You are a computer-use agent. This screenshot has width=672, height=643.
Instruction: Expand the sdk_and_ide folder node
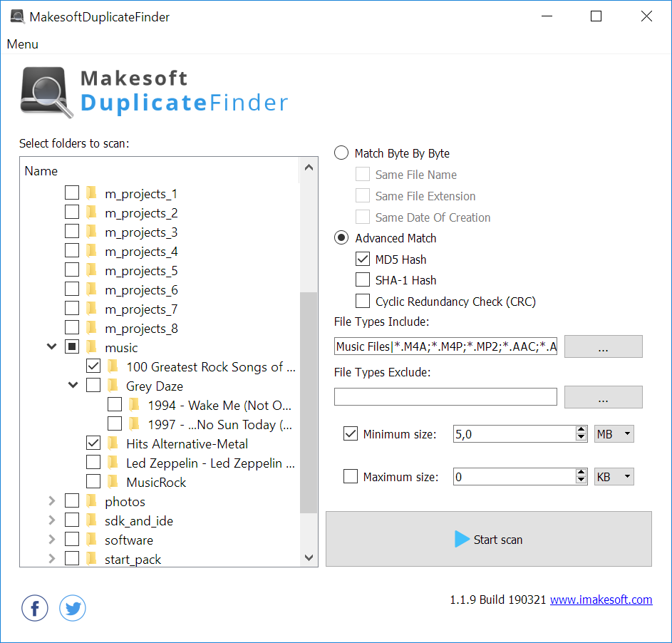(51, 521)
